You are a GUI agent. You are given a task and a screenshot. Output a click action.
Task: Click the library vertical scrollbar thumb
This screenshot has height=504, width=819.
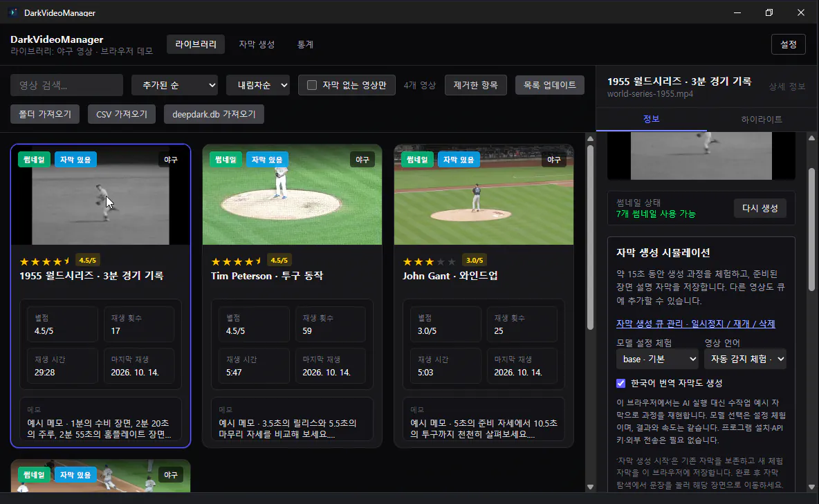point(590,238)
